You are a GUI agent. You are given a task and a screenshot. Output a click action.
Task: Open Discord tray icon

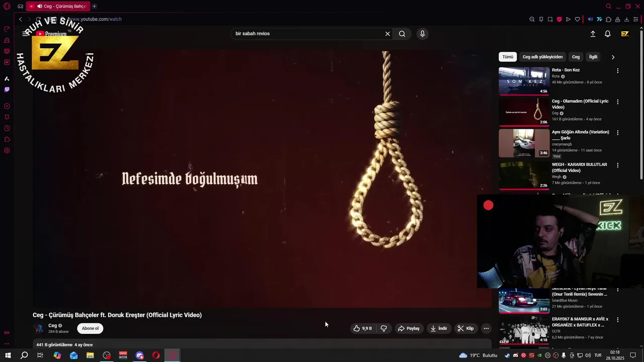(515, 355)
